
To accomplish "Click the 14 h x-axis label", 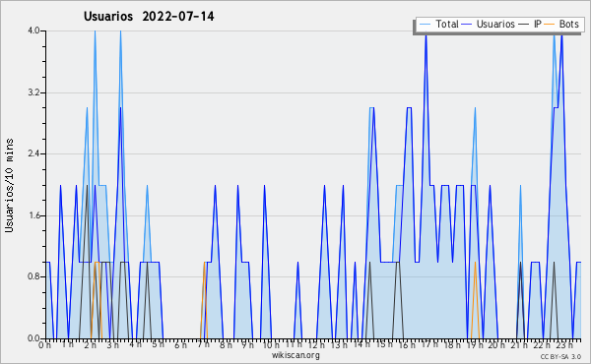I will 361,344.
